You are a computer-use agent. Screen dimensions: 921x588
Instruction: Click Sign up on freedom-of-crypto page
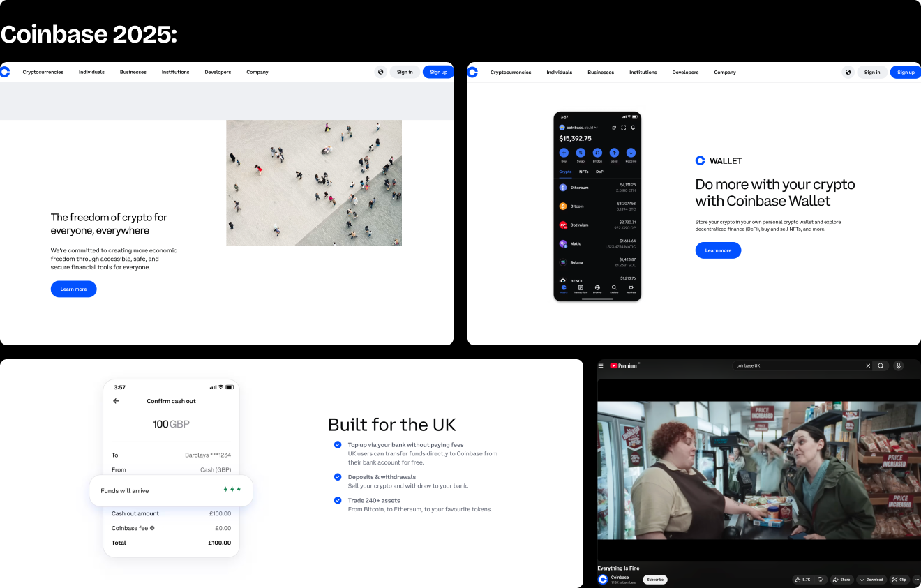pyautogui.click(x=438, y=72)
